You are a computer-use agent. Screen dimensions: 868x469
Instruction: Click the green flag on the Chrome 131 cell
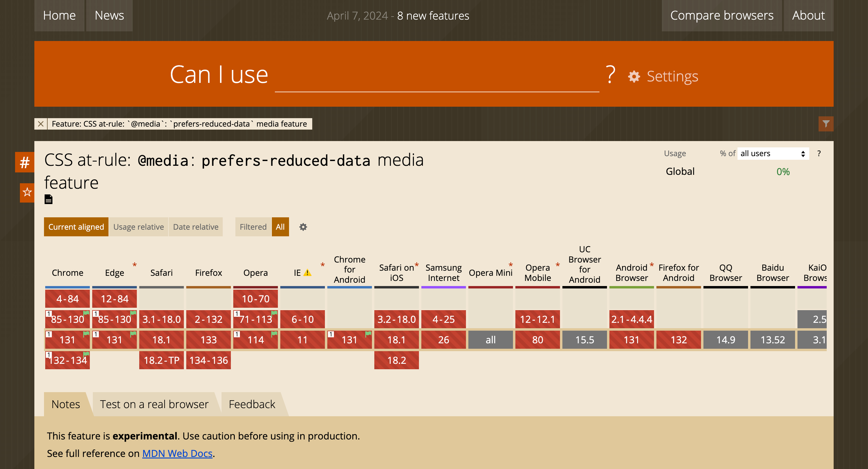(x=86, y=334)
